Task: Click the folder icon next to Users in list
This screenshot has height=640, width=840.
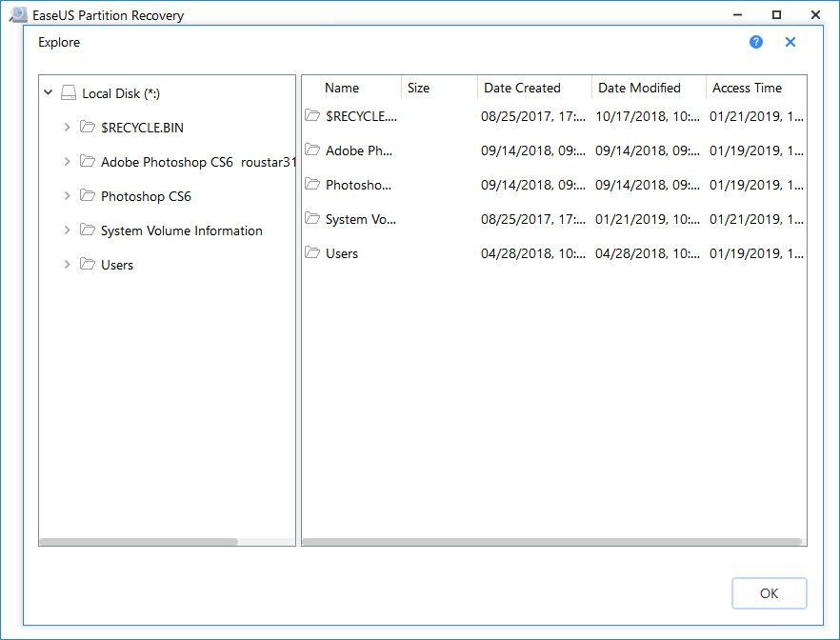Action: tap(312, 253)
